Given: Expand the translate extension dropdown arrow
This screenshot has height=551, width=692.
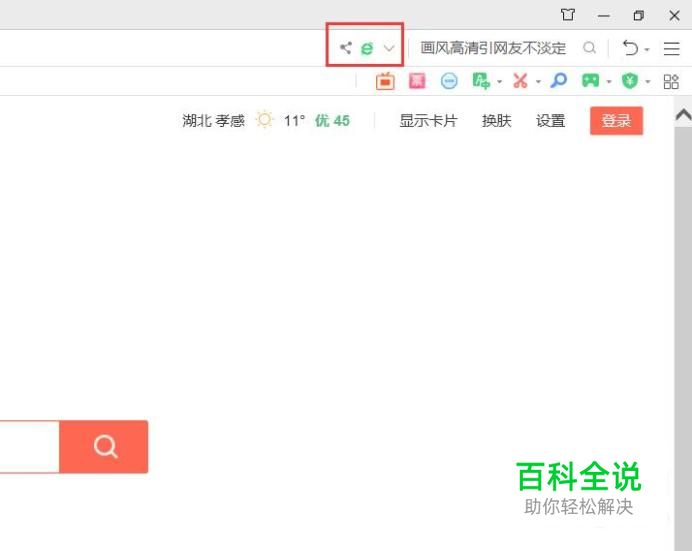Looking at the screenshot, I should pyautogui.click(x=499, y=82).
